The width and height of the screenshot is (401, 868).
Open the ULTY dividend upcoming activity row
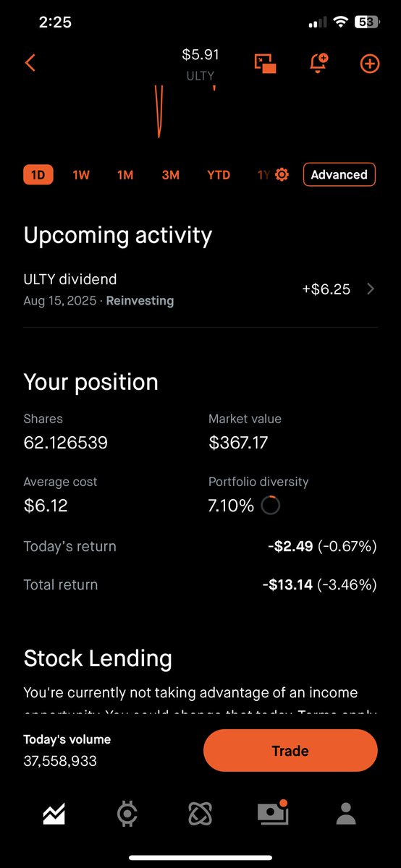click(x=200, y=289)
